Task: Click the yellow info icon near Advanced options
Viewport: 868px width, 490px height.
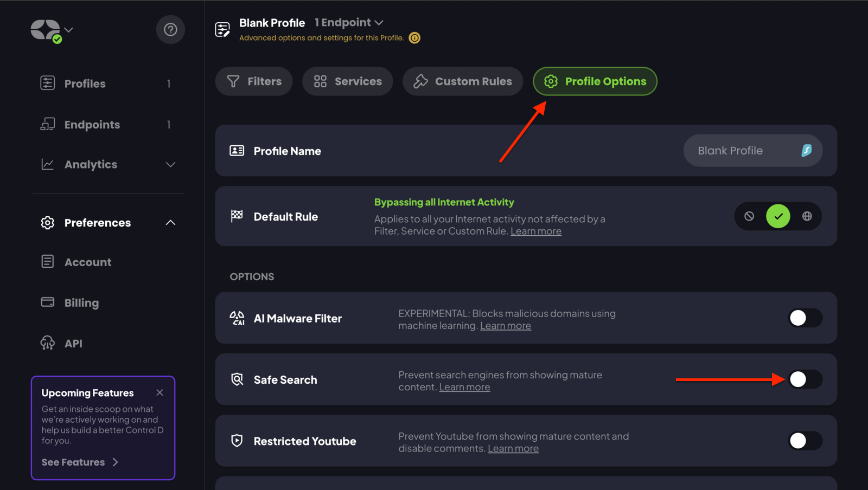Action: pyautogui.click(x=414, y=37)
